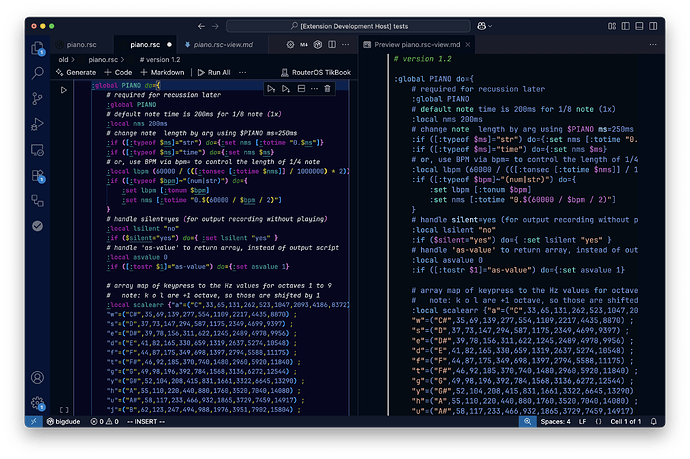Open the Remote Explorer view
This screenshot has height=459, width=690.
[38, 150]
